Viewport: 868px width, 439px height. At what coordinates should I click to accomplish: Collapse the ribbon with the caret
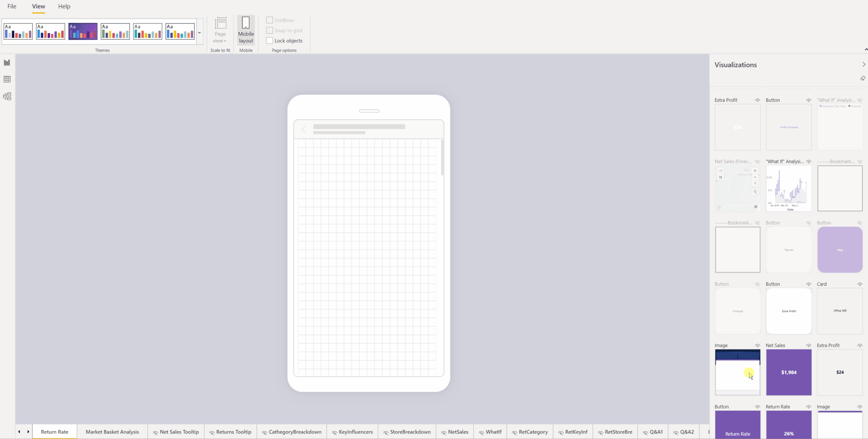pyautogui.click(x=866, y=49)
